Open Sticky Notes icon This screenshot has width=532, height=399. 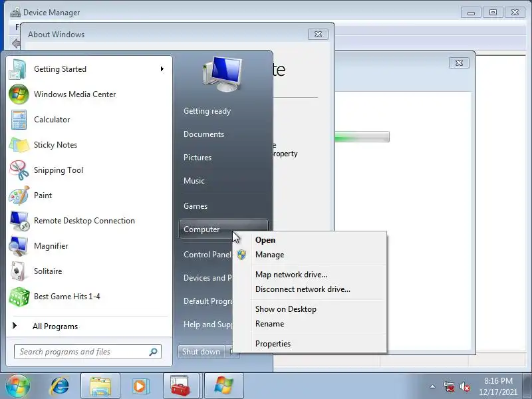coord(19,145)
